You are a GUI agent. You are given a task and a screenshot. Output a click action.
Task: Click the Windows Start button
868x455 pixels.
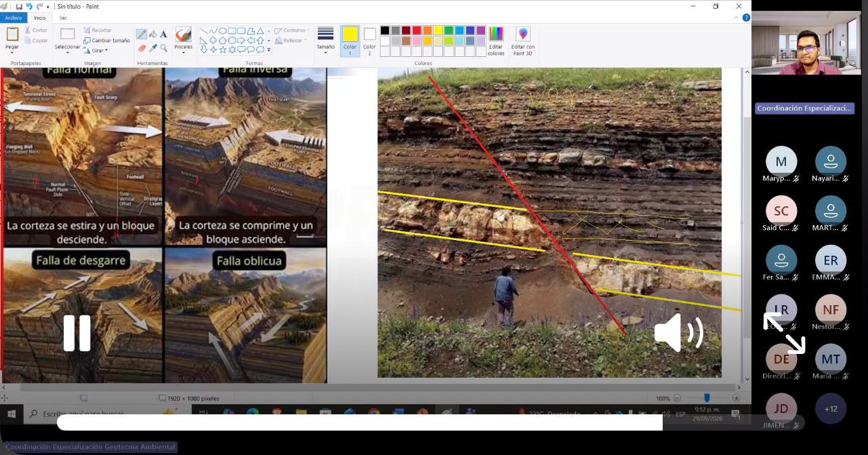(12, 413)
